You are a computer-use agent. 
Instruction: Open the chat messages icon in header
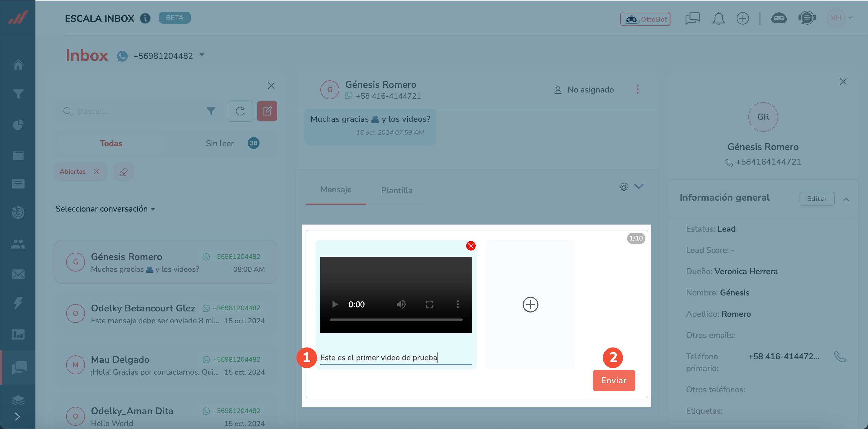[692, 18]
